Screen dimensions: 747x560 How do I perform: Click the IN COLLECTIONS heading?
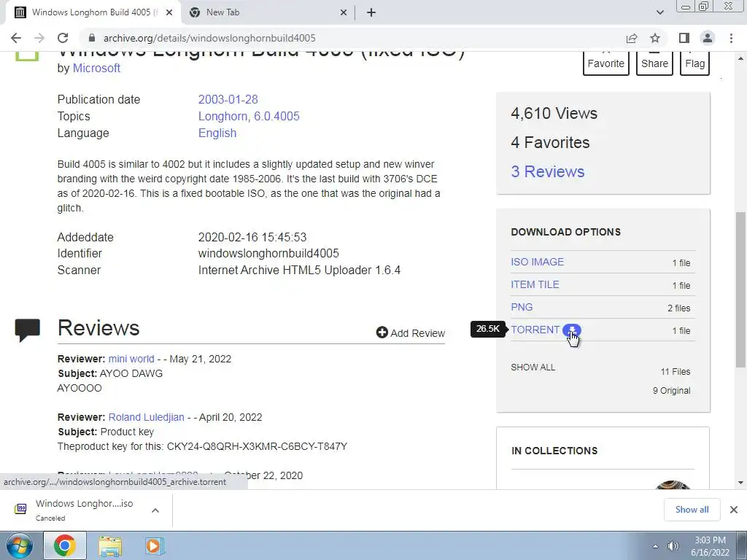coord(554,451)
